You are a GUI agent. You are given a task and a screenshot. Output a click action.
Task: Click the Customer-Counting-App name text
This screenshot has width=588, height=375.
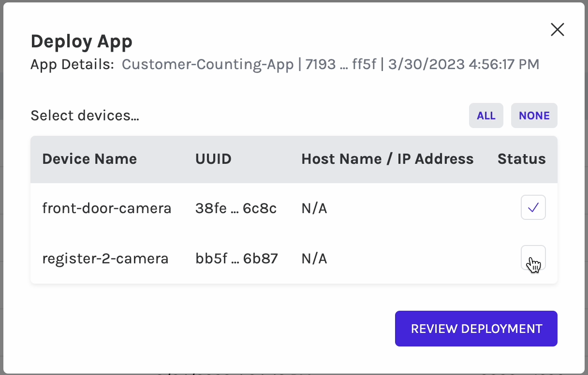208,64
